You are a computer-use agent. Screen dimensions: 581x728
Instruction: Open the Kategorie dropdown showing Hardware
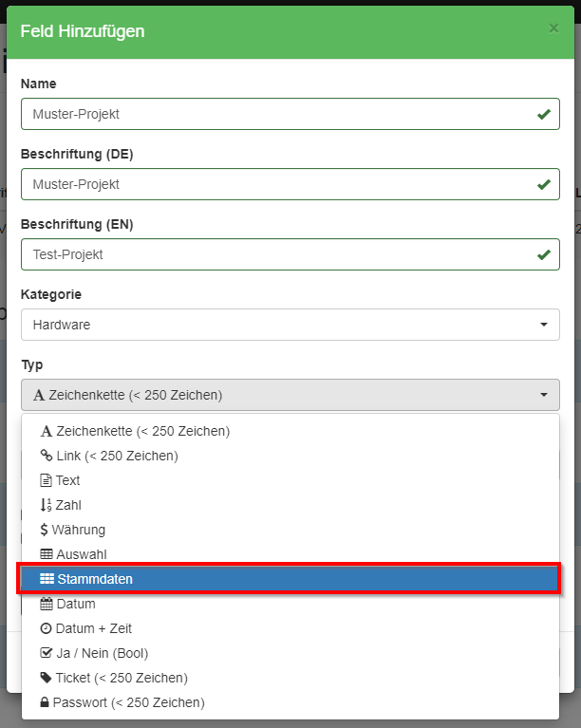pos(290,325)
